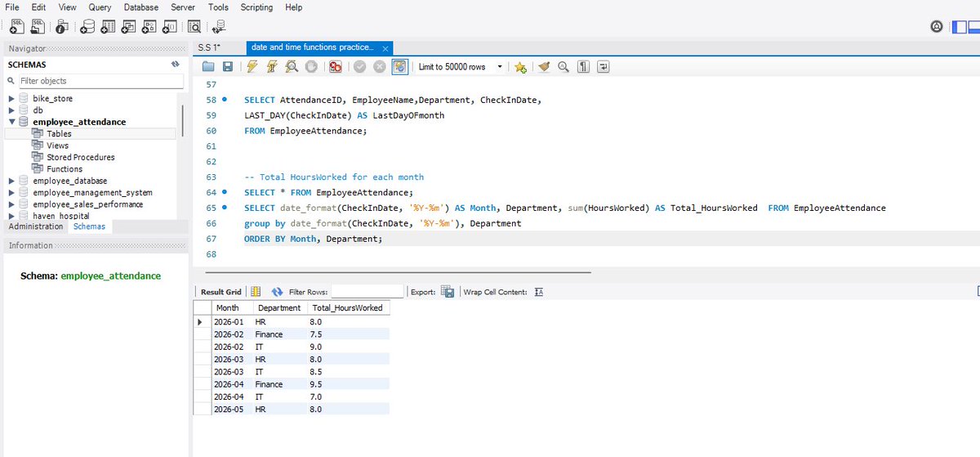
Task: Refresh the result grid data
Action: (x=277, y=292)
